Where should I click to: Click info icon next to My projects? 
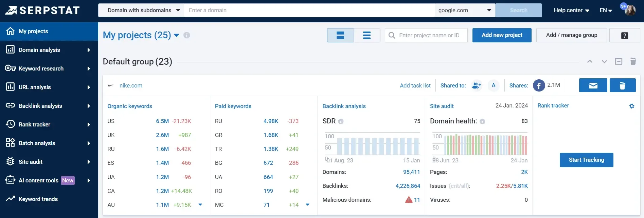(187, 35)
